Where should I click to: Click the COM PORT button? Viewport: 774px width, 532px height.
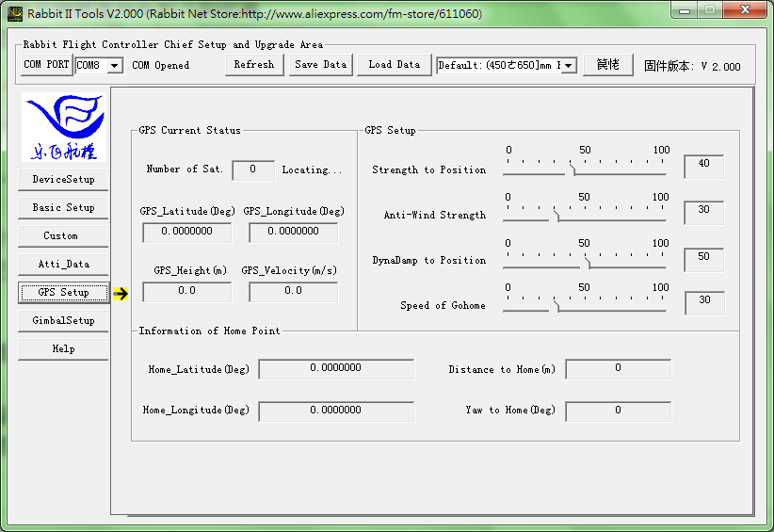[47, 65]
